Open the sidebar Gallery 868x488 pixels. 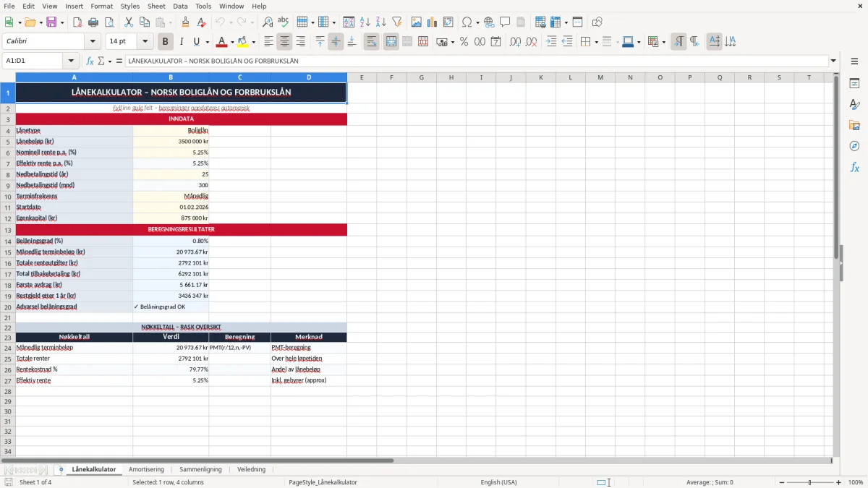(x=854, y=125)
